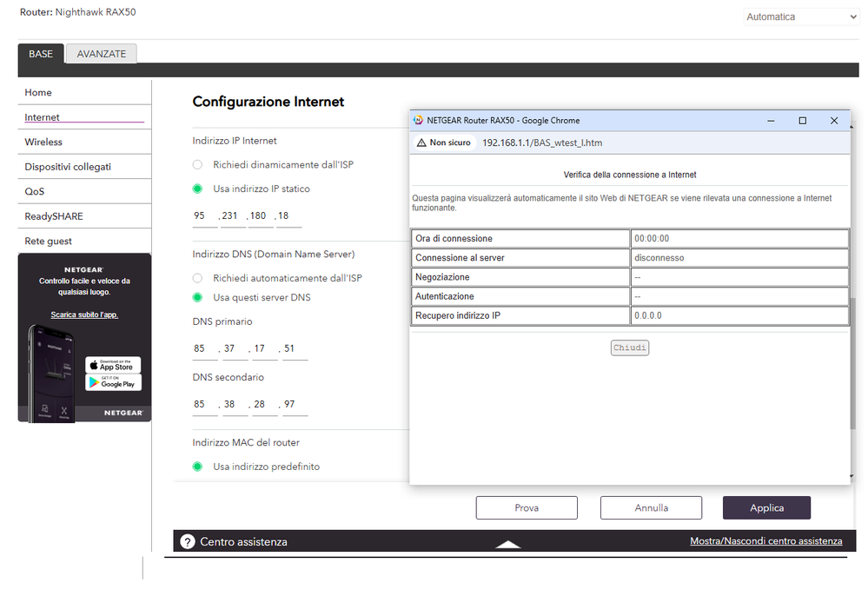Click DNS secondario third octet field 28

tap(265, 405)
